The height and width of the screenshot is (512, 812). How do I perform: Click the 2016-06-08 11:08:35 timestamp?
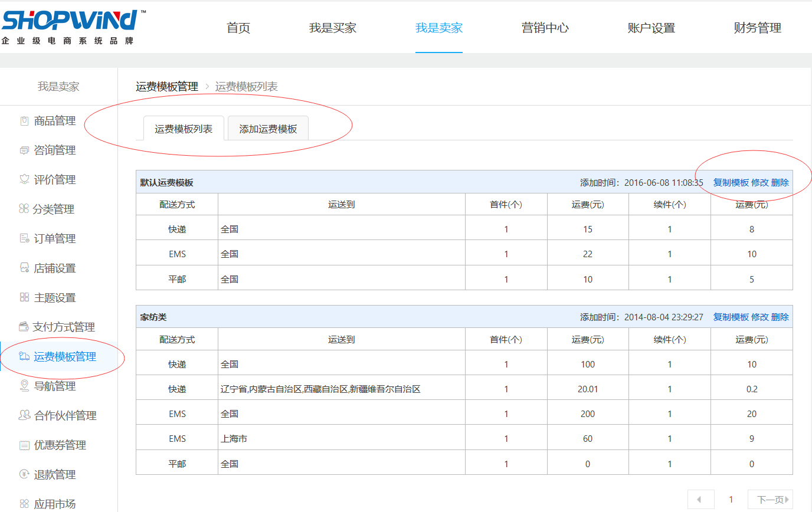pyautogui.click(x=664, y=183)
